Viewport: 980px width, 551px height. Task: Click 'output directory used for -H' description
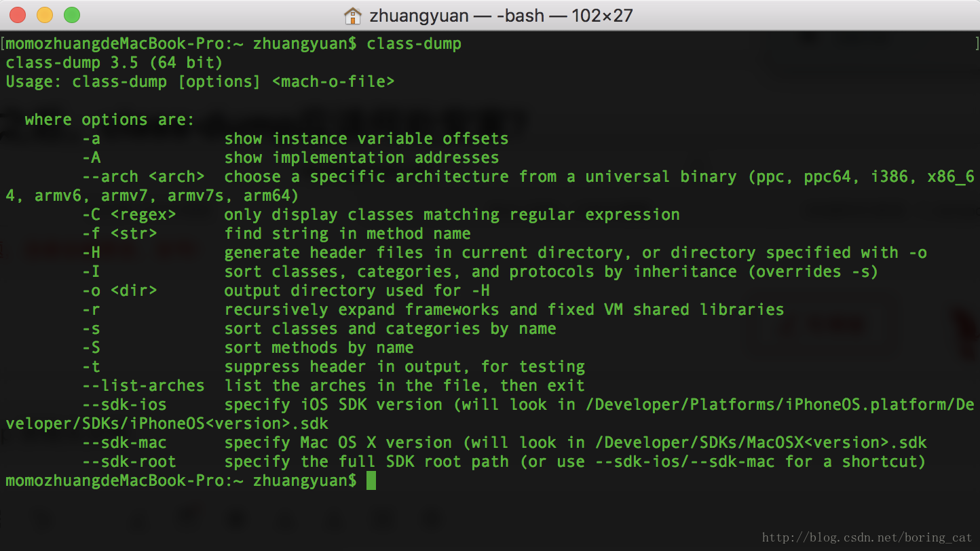(x=357, y=291)
